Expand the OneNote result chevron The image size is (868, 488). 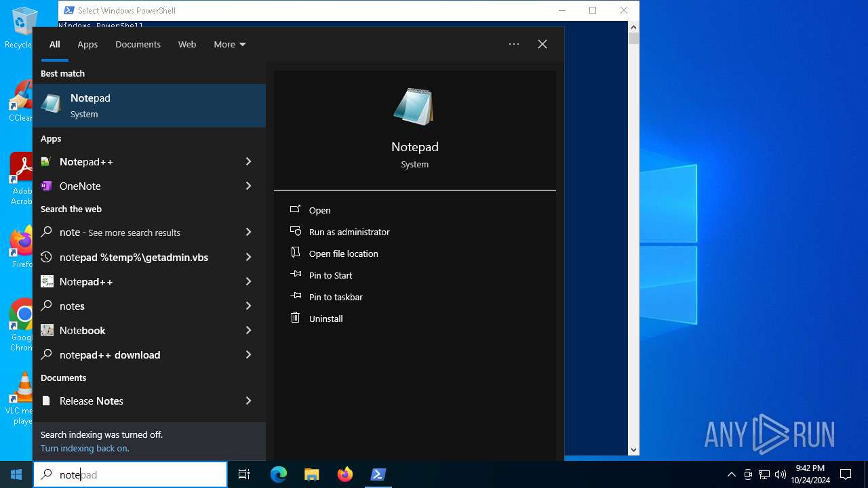248,186
